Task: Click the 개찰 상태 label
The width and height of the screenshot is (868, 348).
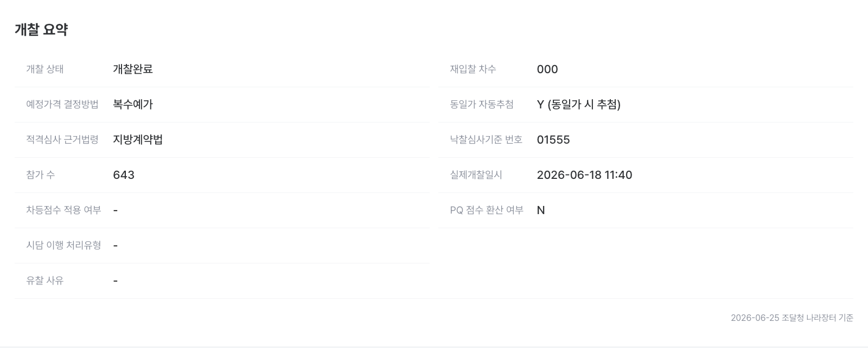Action: [x=45, y=69]
